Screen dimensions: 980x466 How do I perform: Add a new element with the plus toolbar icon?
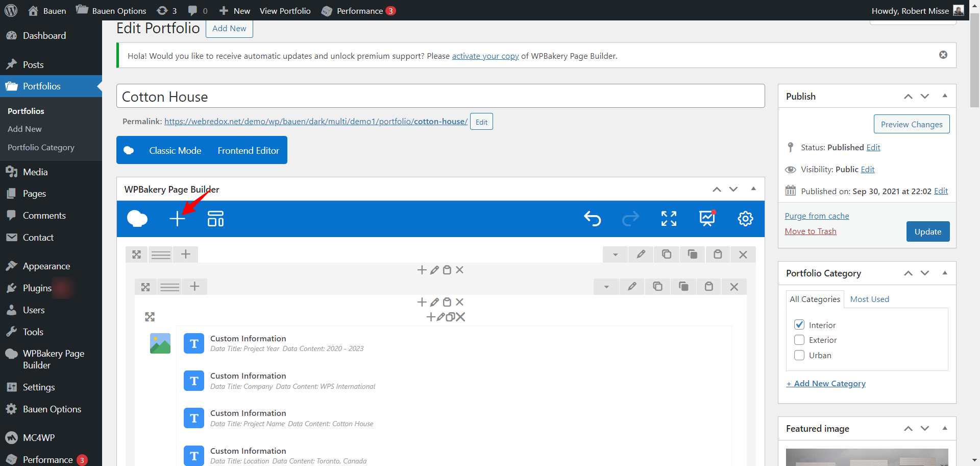[x=177, y=219]
